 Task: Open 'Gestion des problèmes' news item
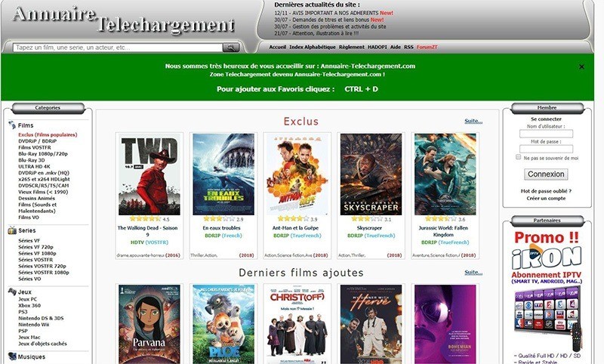339,26
